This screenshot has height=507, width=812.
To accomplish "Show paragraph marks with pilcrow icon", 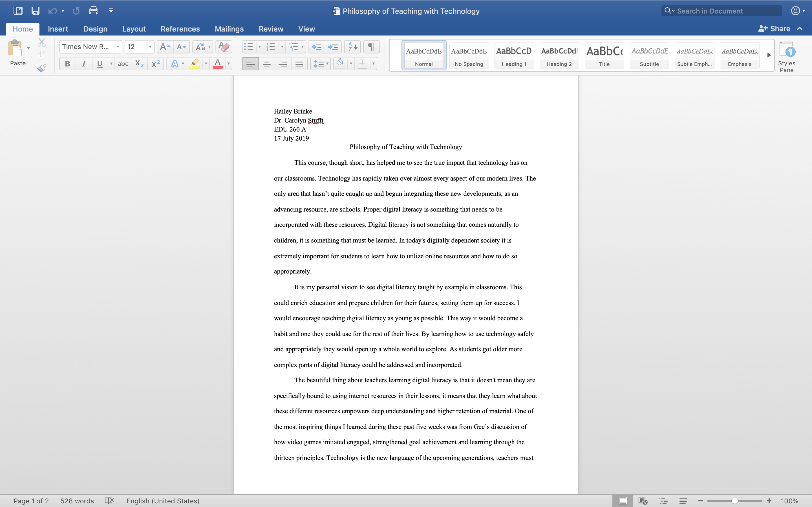I will [371, 46].
